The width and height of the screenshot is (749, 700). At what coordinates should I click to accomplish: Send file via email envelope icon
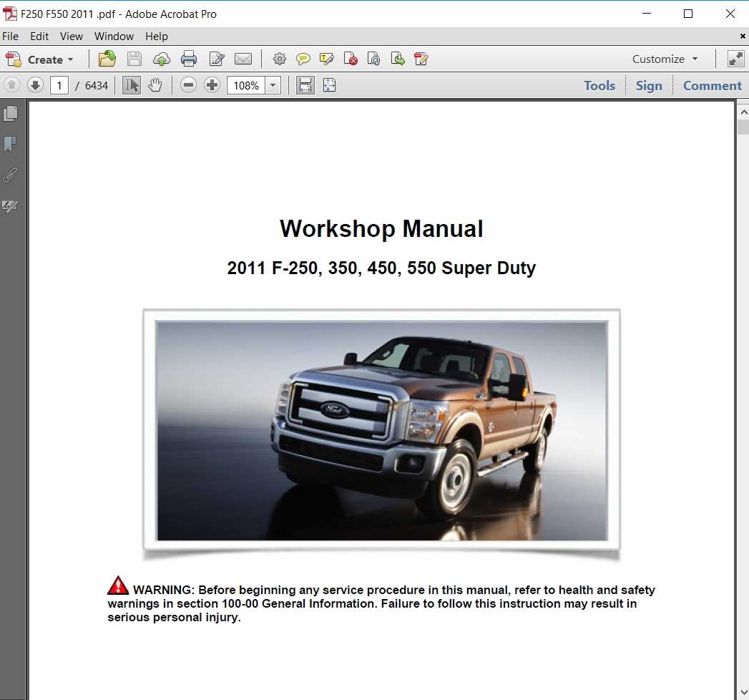coord(243,59)
